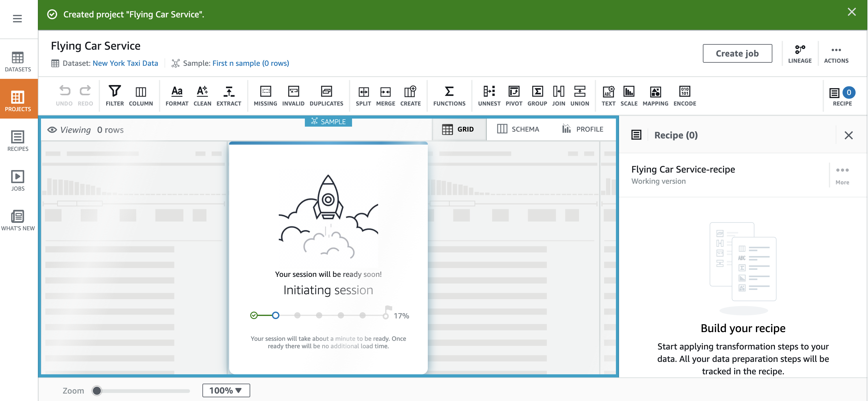The width and height of the screenshot is (868, 401).
Task: Open the More menu for the recipe
Action: pyautogui.click(x=842, y=175)
